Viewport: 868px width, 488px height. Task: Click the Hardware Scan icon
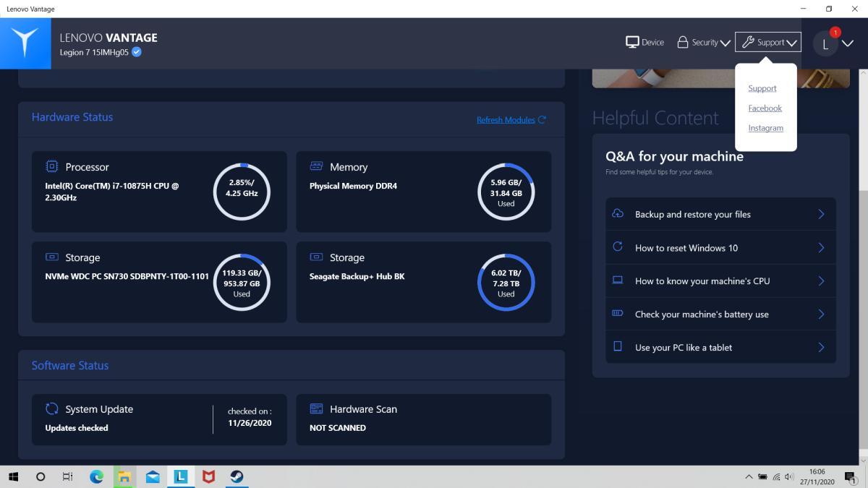point(316,408)
